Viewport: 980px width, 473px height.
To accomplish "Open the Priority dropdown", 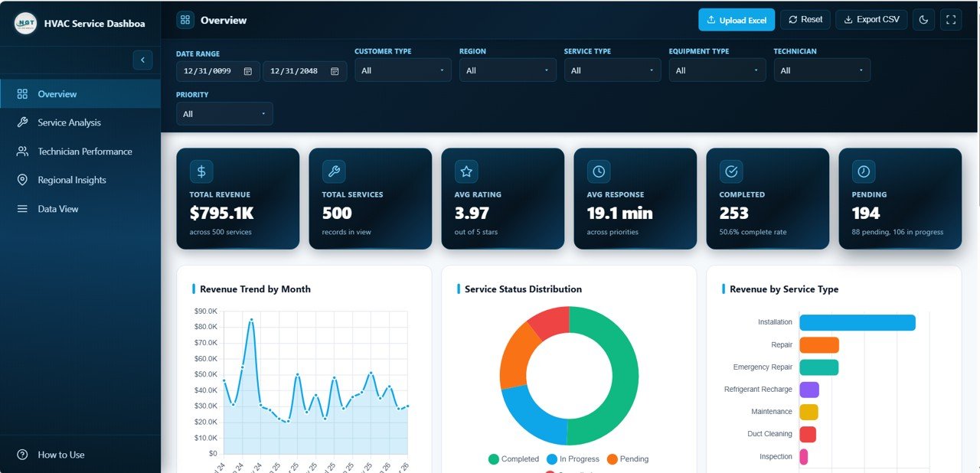I will (224, 113).
